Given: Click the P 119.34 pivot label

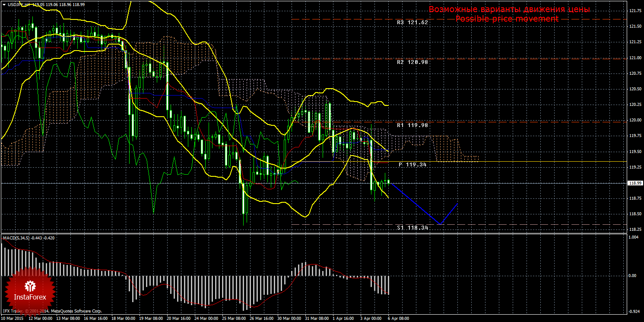Looking at the screenshot, I should (x=412, y=165).
